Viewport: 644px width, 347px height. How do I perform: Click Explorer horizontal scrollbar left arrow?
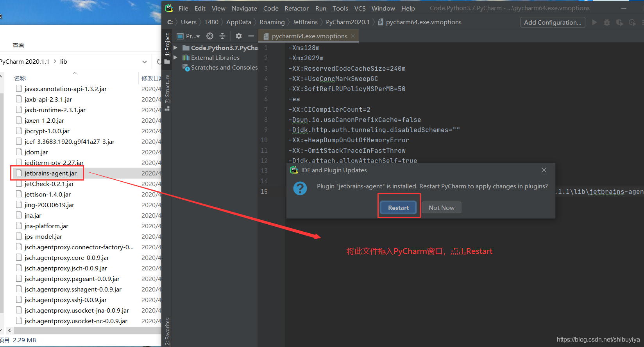pyautogui.click(x=10, y=330)
